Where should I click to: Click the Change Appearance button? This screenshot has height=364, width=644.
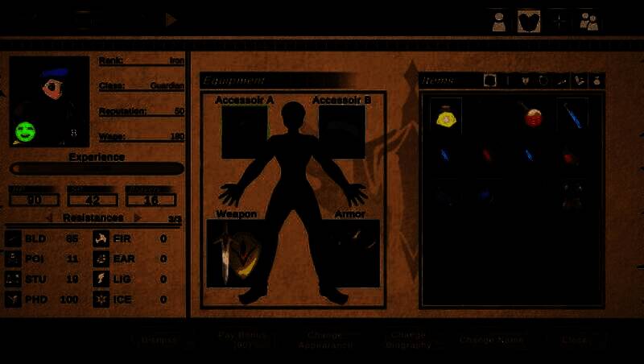click(325, 340)
